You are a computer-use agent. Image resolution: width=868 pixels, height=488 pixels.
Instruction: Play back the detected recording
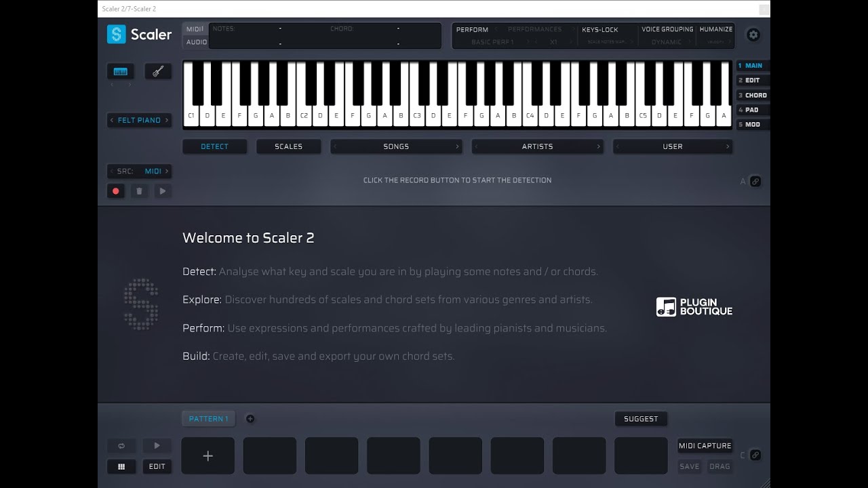click(x=163, y=191)
